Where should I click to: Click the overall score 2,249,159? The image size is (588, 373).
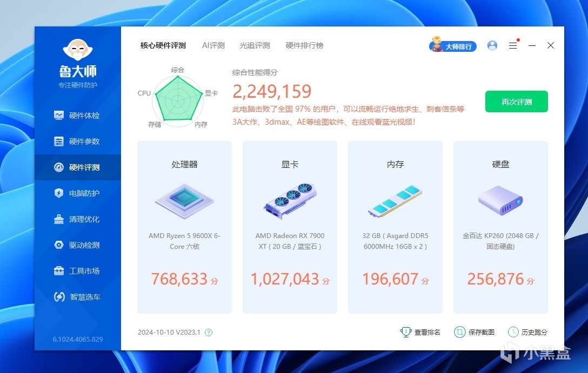click(x=272, y=91)
